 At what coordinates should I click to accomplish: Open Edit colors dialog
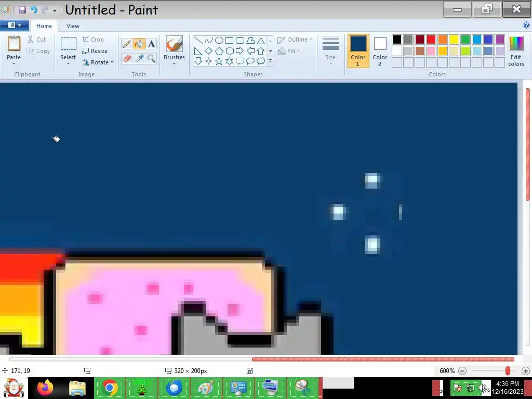pos(516,51)
